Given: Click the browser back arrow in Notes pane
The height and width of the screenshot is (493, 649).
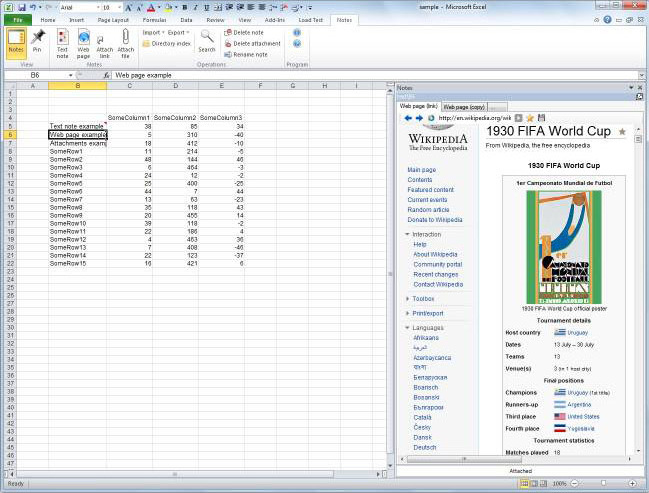Looking at the screenshot, I should [x=408, y=118].
